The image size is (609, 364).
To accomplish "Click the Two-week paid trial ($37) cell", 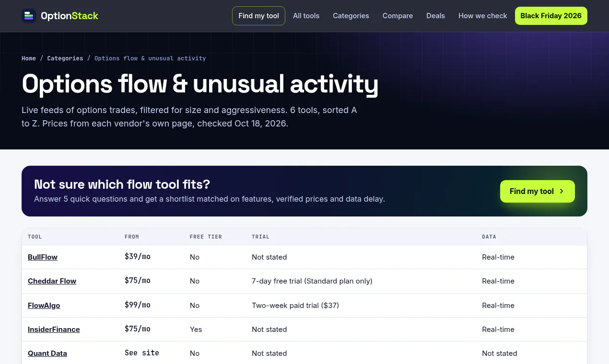I will point(295,306).
